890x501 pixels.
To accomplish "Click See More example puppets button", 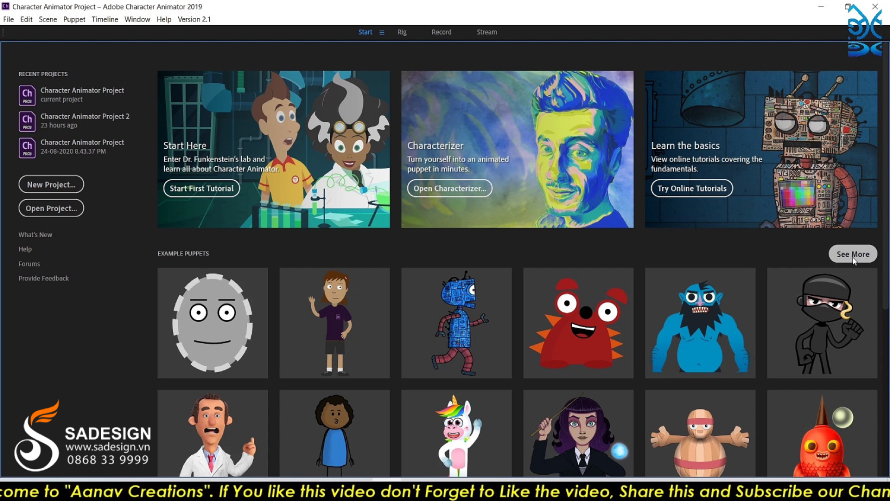I will 853,254.
